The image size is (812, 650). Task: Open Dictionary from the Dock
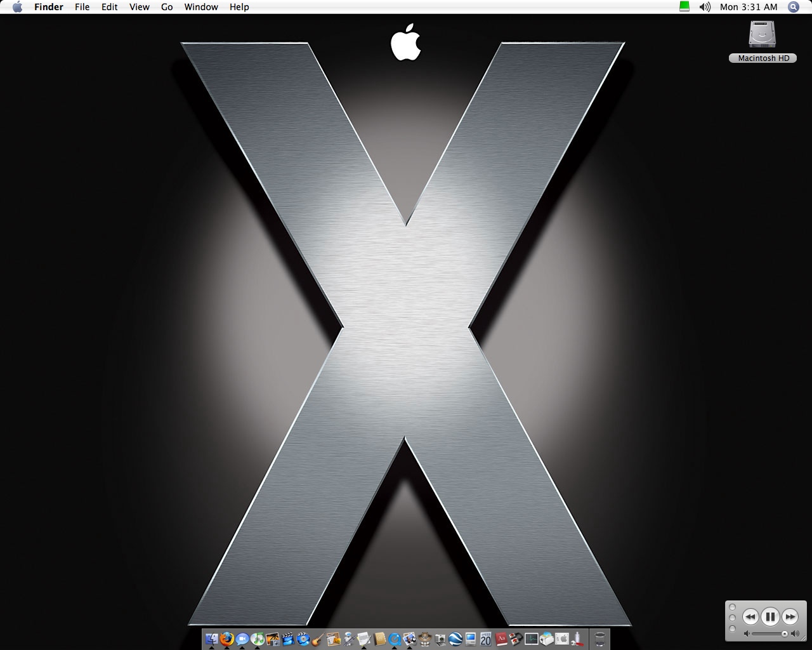coord(501,639)
